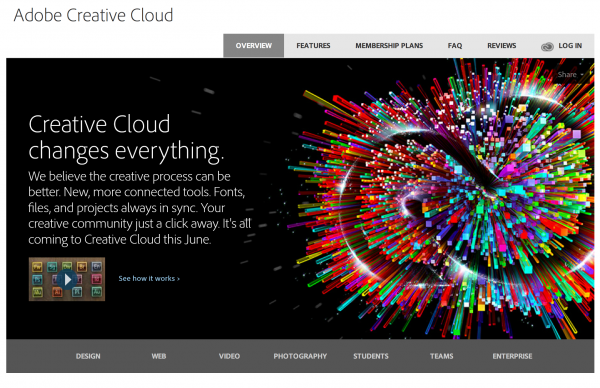Click the 'Adobe Creative Cloud' page heading

click(93, 16)
